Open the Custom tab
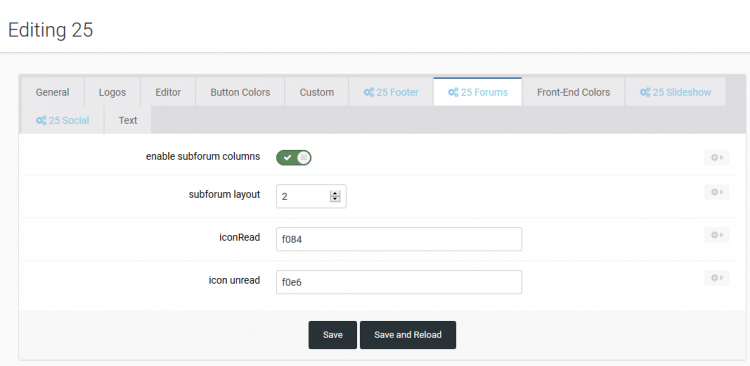Viewport: 750px width, 366px height. 317,92
